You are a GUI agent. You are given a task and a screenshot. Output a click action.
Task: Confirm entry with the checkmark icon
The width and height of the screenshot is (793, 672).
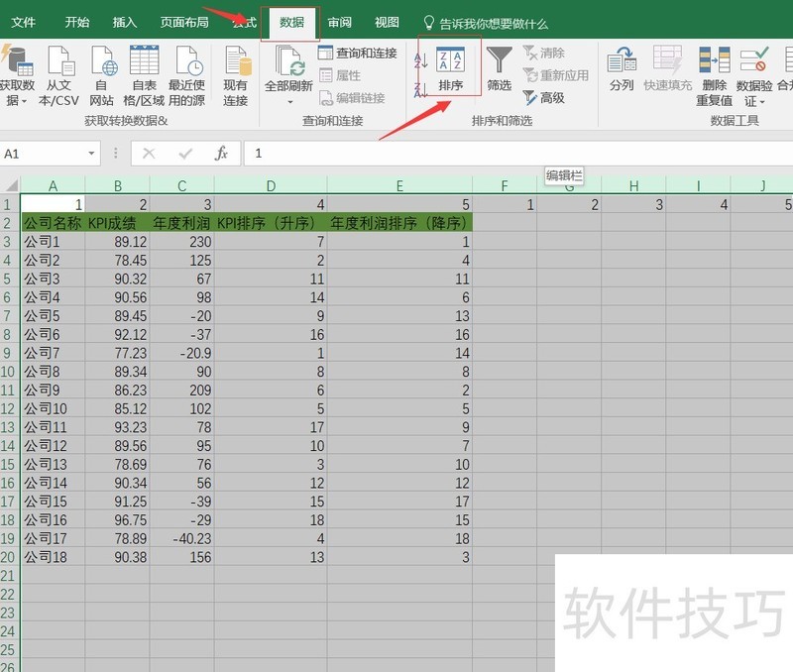coord(185,154)
